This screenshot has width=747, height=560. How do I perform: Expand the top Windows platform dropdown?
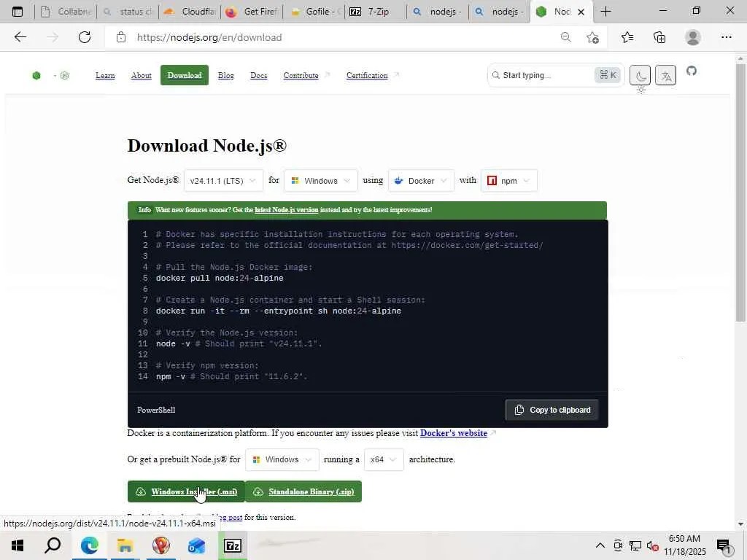click(321, 181)
